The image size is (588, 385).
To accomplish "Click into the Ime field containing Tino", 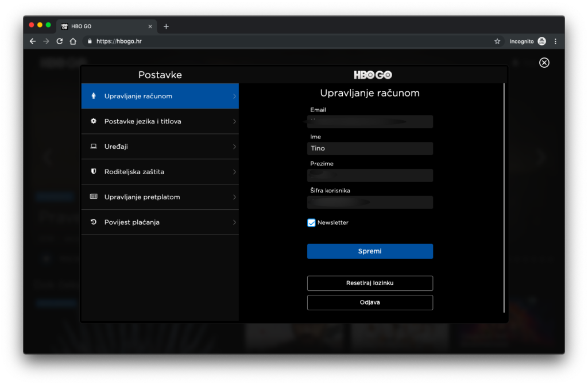I will point(370,148).
